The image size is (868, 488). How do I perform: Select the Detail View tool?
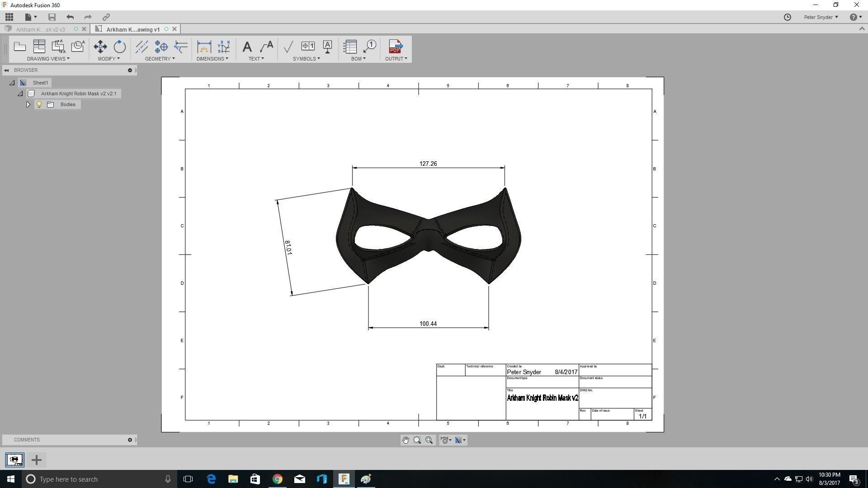point(78,46)
